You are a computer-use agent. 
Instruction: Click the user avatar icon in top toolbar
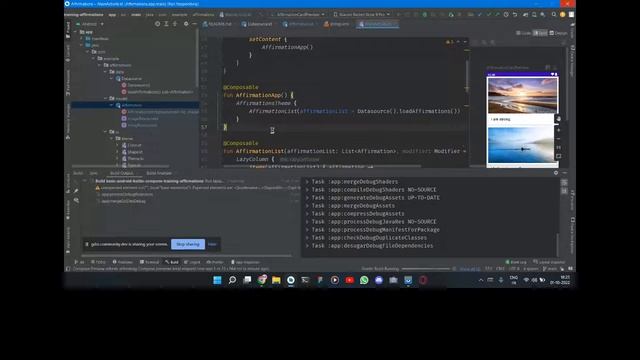[562, 14]
